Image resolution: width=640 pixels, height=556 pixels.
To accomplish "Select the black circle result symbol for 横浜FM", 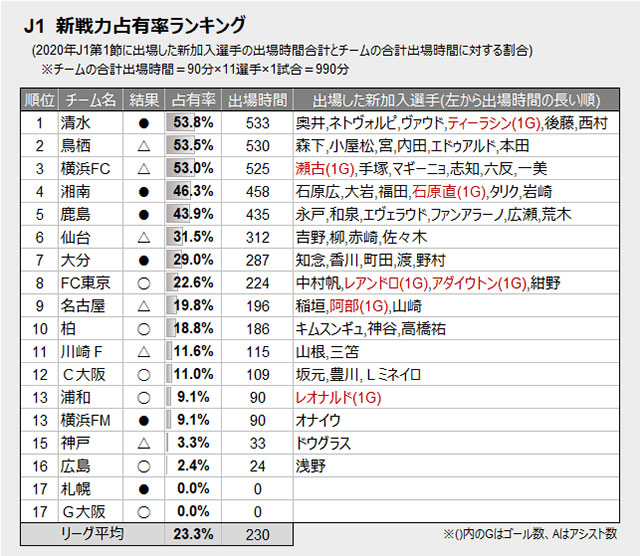I will 143,419.
